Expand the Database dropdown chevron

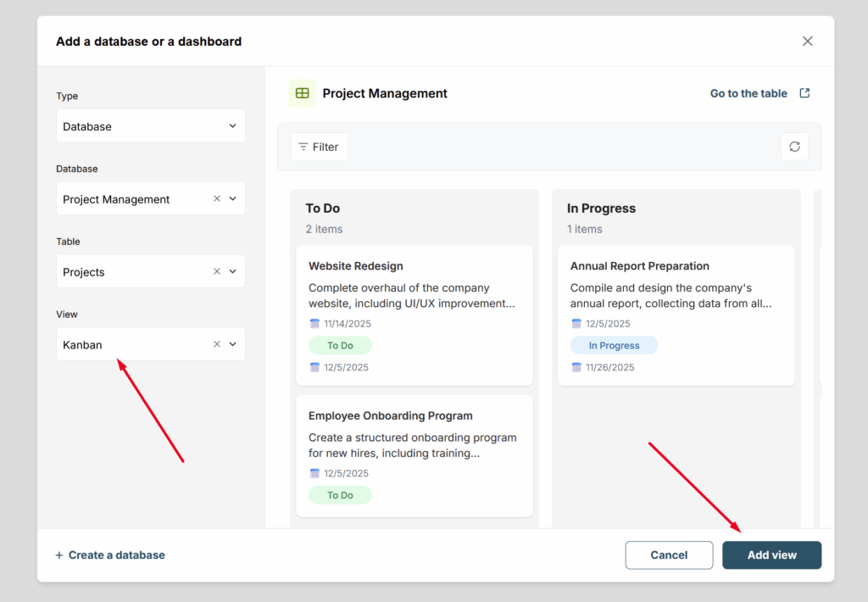tap(233, 199)
